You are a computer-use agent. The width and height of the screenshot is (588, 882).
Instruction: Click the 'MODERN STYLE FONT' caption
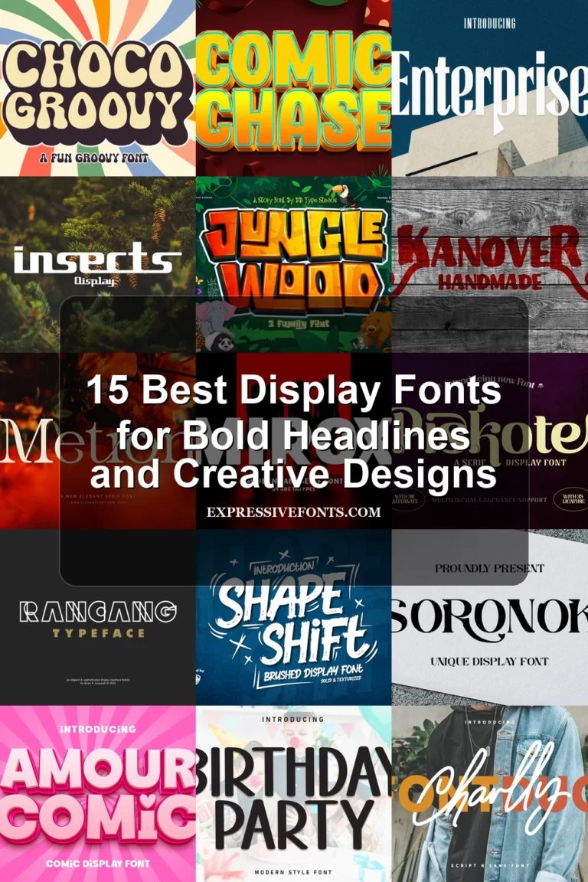293,873
